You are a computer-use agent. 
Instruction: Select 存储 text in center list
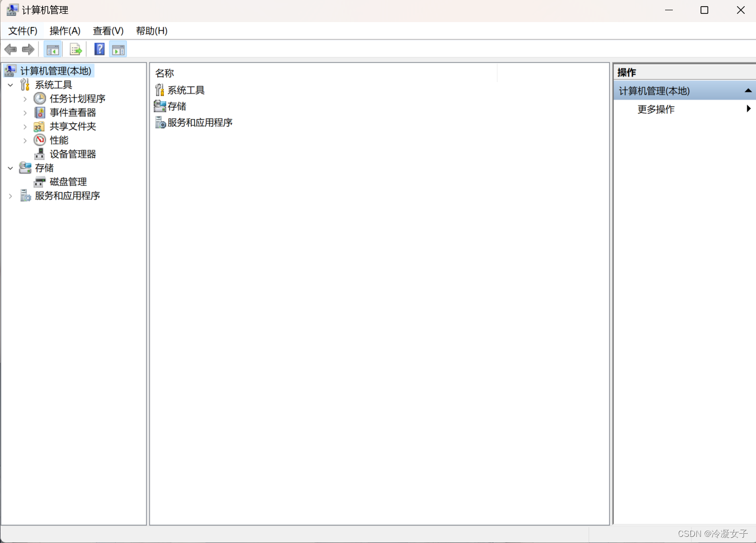coord(177,106)
